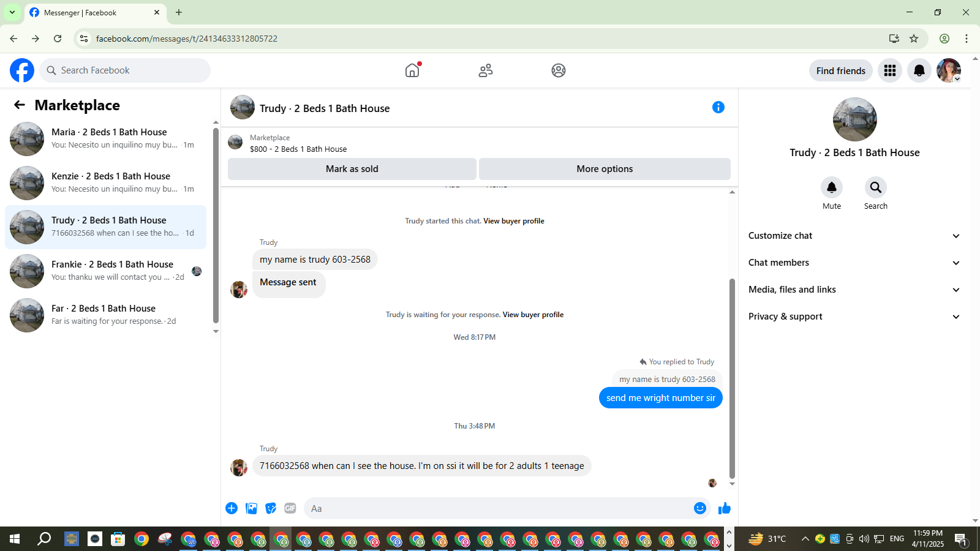The width and height of the screenshot is (980, 551).
Task: Open the Chrome profile icon
Action: tap(944, 39)
